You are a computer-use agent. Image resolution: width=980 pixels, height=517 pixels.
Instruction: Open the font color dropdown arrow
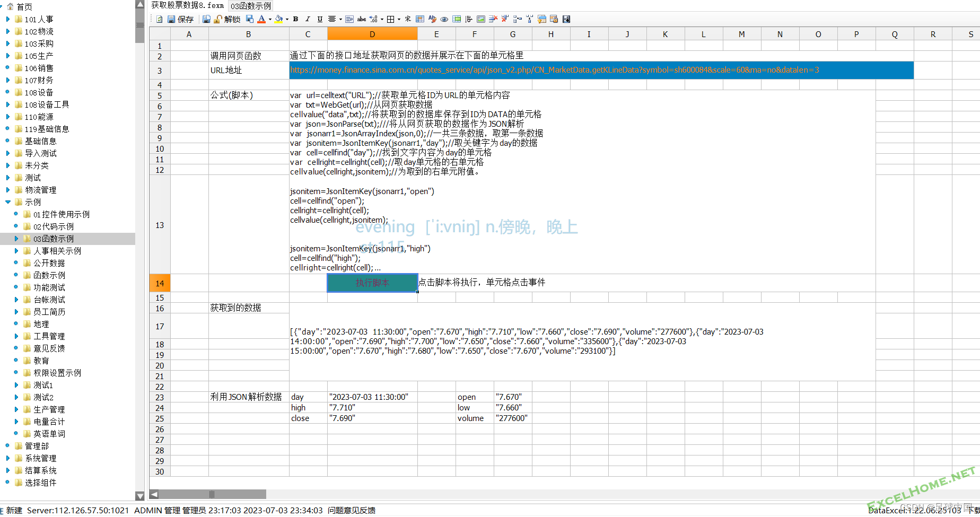tap(270, 19)
